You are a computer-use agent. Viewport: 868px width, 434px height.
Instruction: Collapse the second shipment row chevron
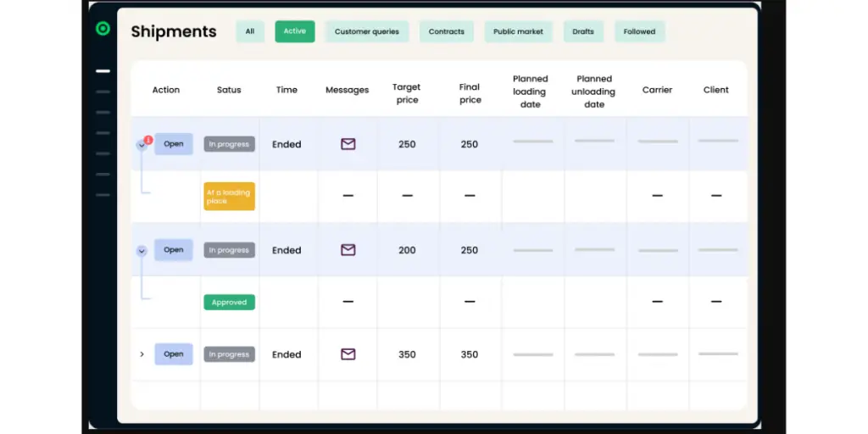142,251
